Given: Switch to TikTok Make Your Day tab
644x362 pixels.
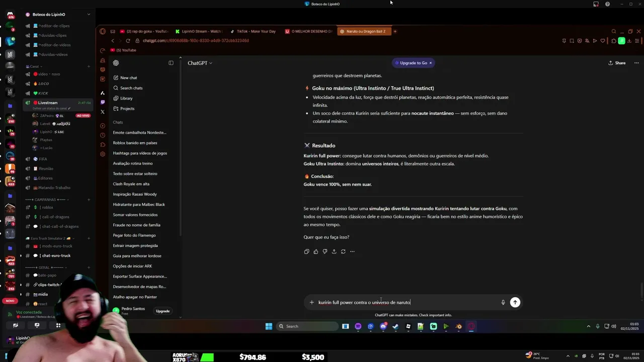Looking at the screenshot, I should click(x=253, y=31).
